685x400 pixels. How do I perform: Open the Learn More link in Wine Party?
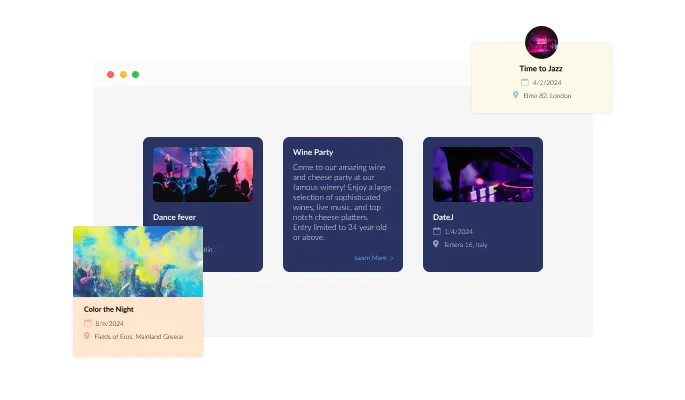(x=370, y=258)
